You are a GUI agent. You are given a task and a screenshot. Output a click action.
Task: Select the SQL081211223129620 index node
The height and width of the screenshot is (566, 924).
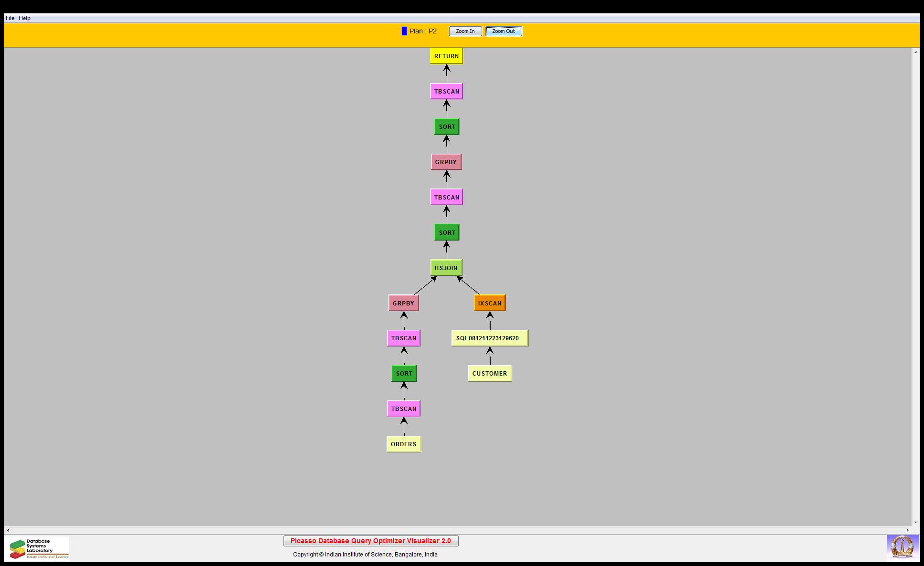tap(489, 338)
